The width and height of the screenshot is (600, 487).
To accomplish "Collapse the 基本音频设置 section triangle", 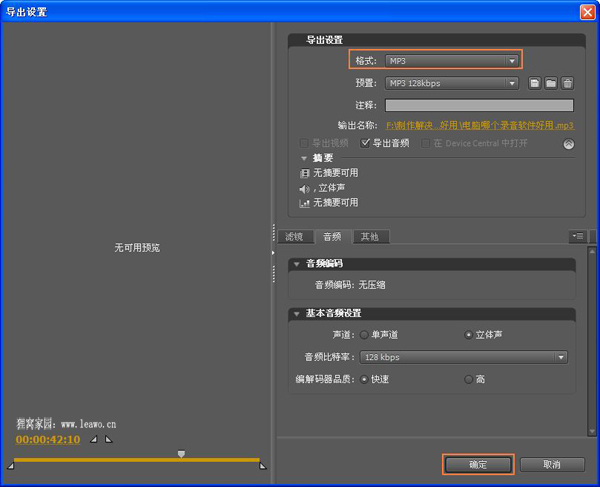I will pos(297,314).
